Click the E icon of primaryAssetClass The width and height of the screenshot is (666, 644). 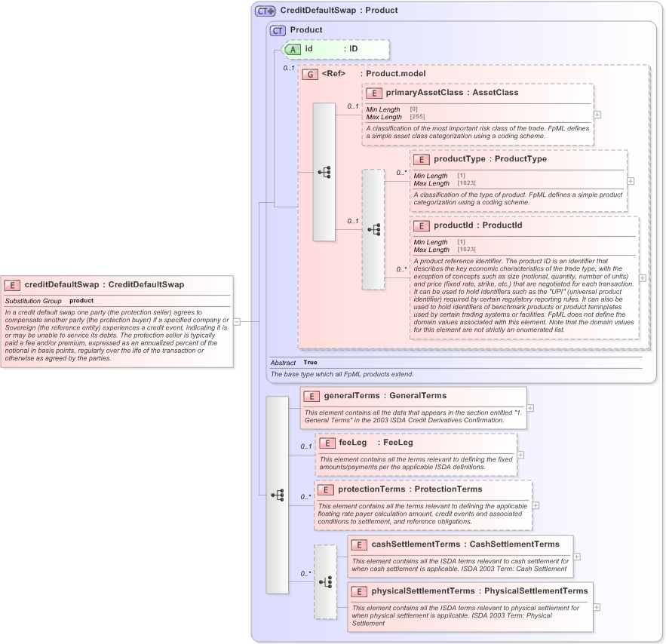(x=374, y=93)
